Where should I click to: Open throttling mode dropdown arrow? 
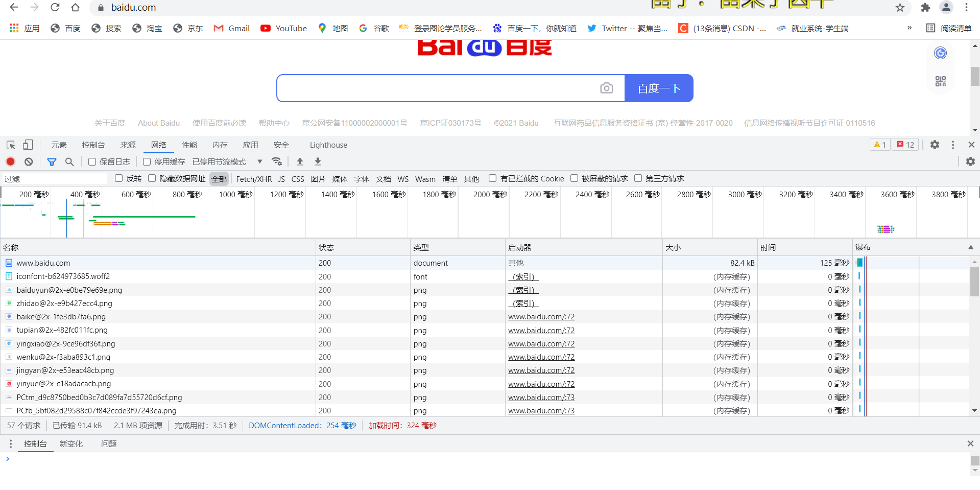(260, 162)
